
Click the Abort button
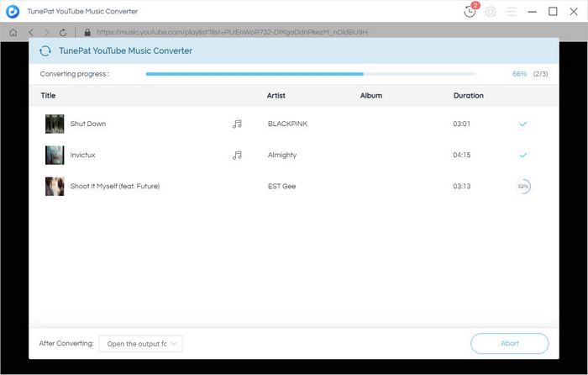pos(510,343)
